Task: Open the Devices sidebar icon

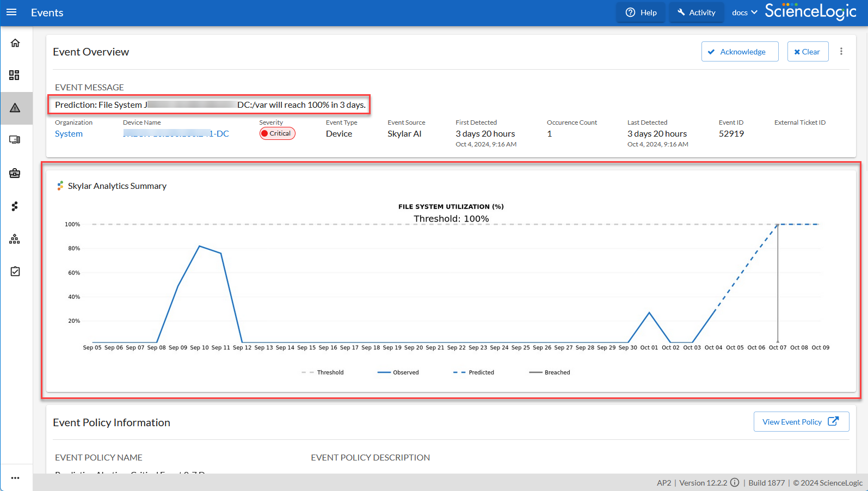Action: coord(15,140)
